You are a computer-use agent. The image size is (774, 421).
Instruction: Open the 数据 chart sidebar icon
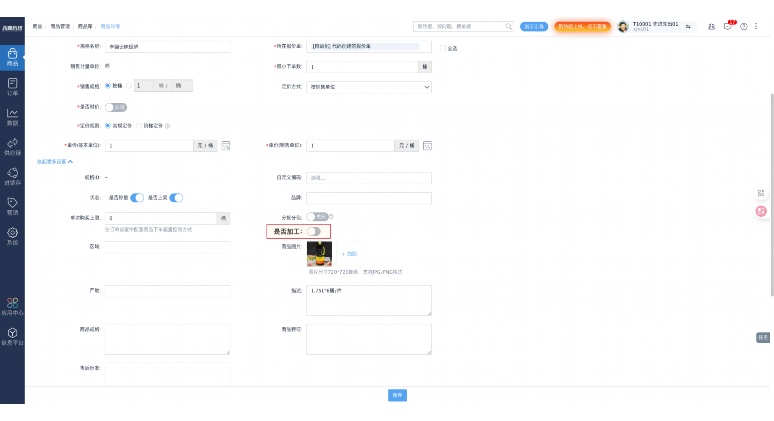12,117
